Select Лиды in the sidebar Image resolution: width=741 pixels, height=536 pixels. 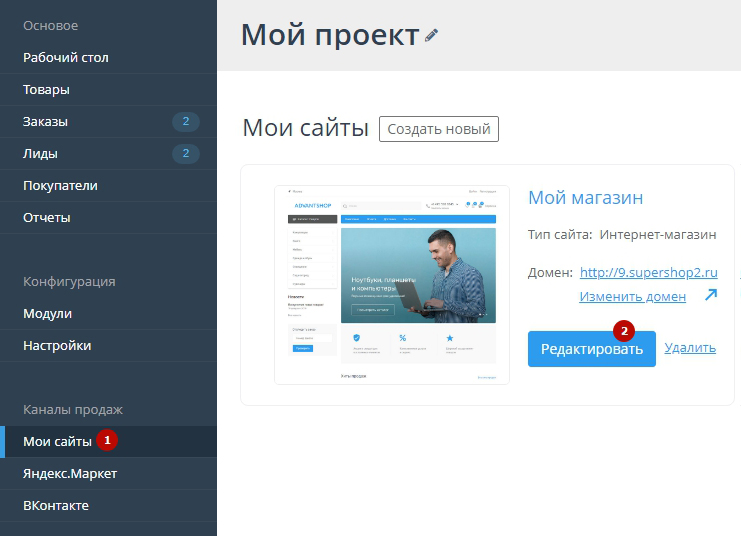(x=41, y=154)
